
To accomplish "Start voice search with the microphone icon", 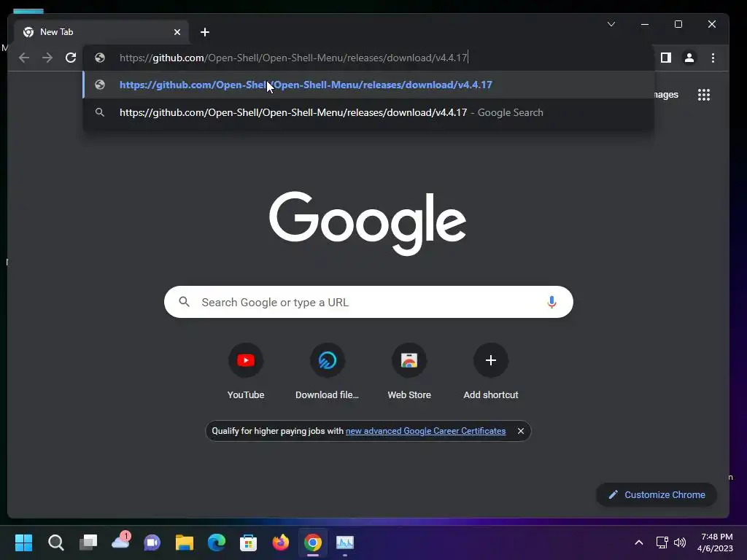I will [551, 302].
